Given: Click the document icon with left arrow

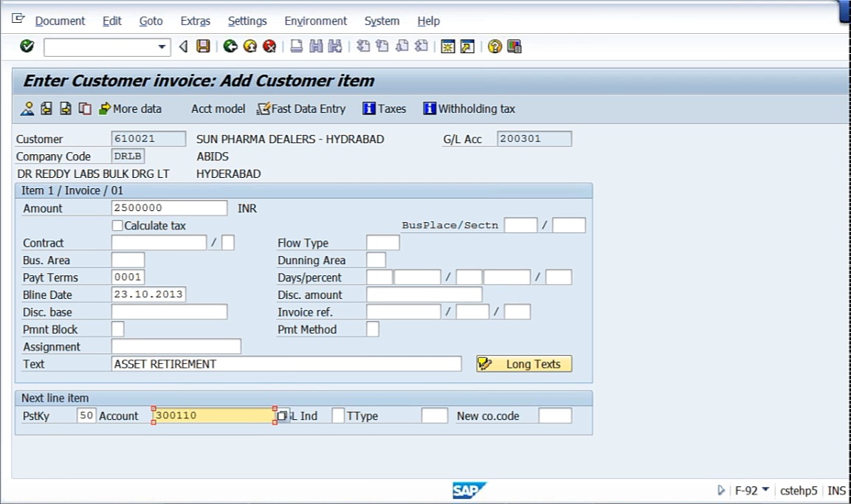Looking at the screenshot, I should 46,109.
